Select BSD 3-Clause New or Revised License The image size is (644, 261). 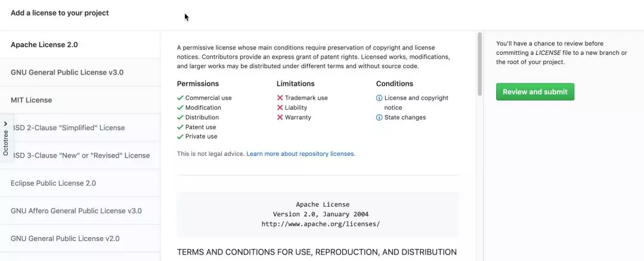80,155
